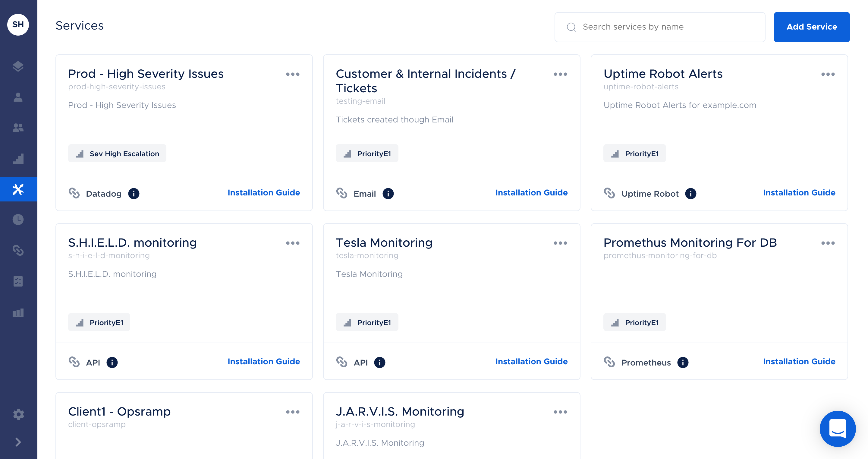Click info icon next to Prometheus
This screenshot has height=459, width=868.
[683, 362]
